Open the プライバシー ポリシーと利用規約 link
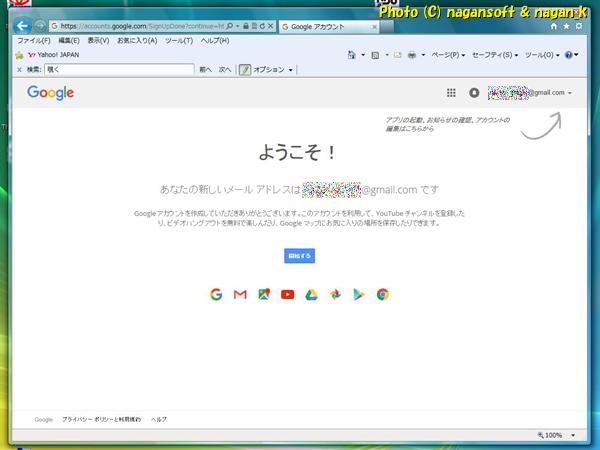The height and width of the screenshot is (450, 600). point(101,420)
